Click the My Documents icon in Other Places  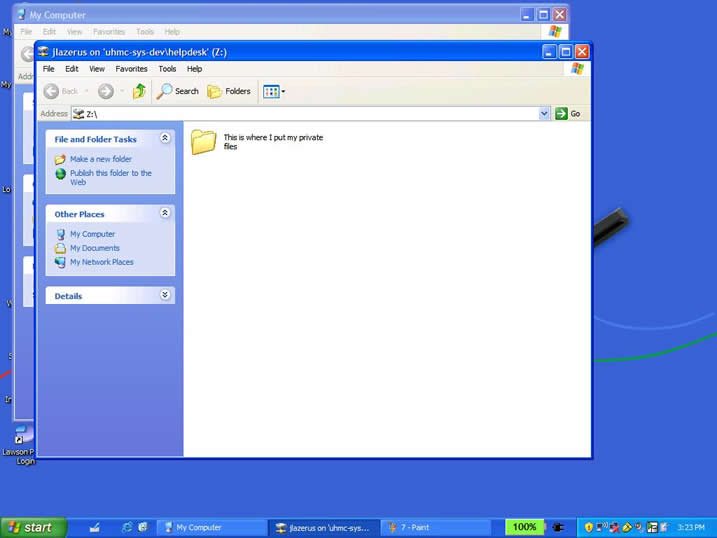[x=61, y=248]
